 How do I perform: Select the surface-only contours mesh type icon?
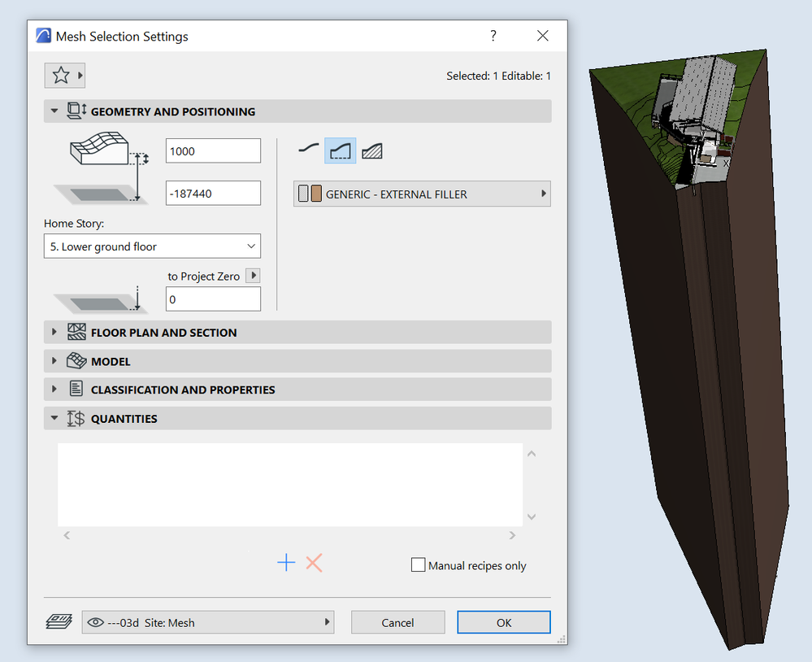[x=310, y=150]
